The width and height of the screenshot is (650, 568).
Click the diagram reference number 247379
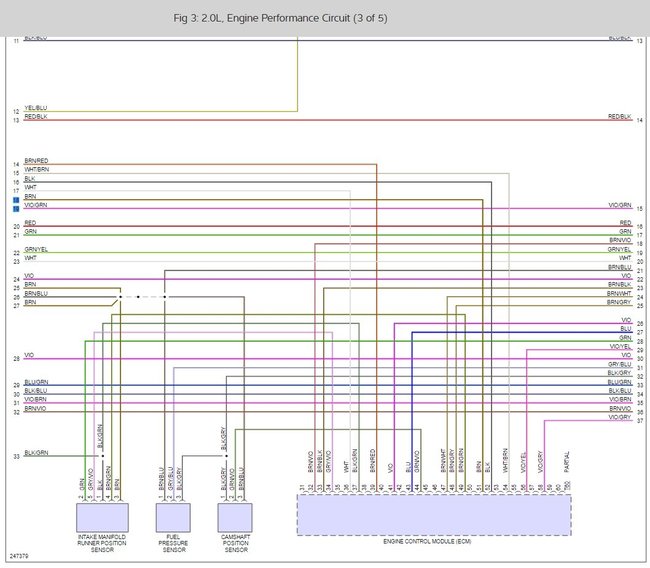(19, 556)
